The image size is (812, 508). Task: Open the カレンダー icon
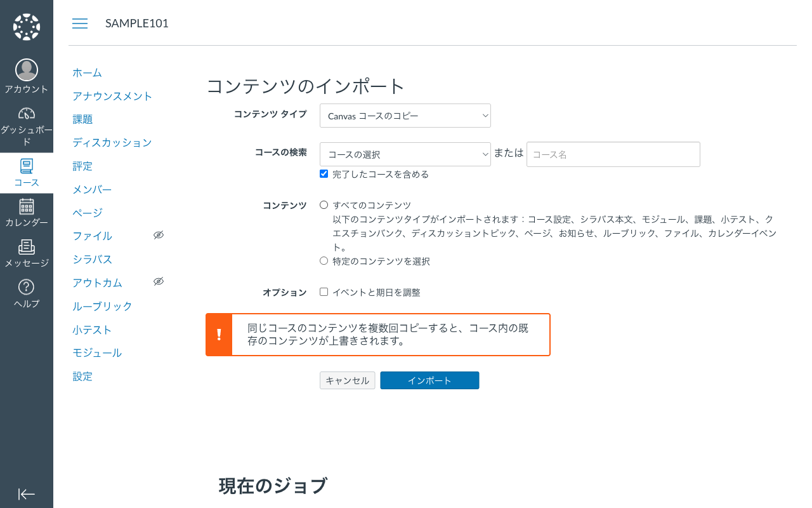pyautogui.click(x=26, y=206)
